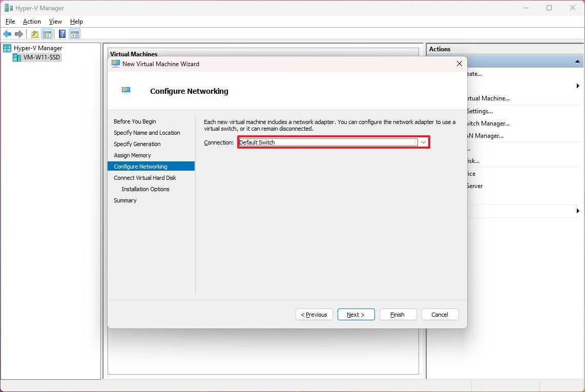Open the Connection dropdown showing Default Switch
The height and width of the screenshot is (392, 585).
[x=333, y=142]
